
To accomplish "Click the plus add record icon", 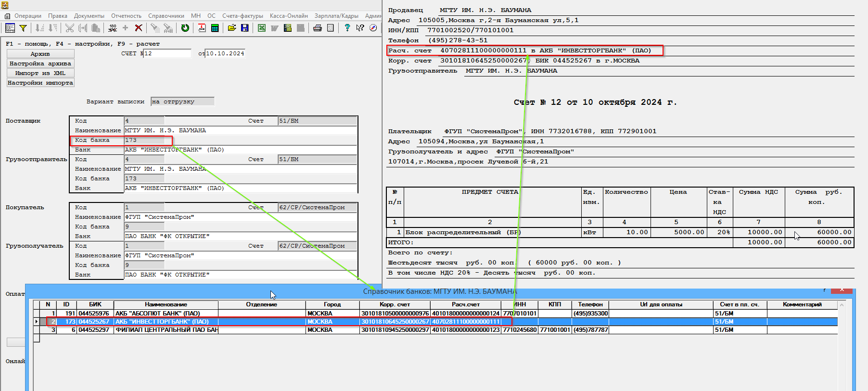I will tap(126, 28).
